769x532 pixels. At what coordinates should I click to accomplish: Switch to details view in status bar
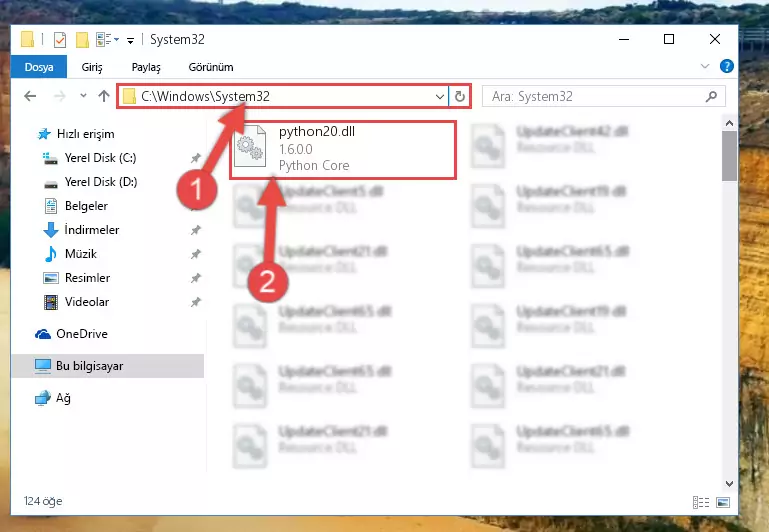tap(701, 502)
